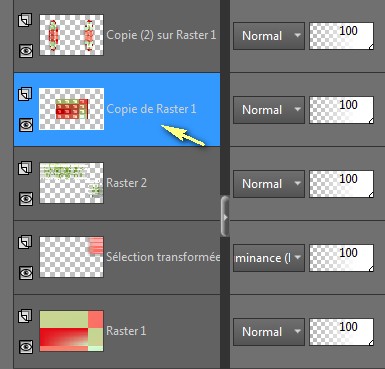Click the layer type icon of Sélection transformée
The image size is (385, 369).
tap(25, 242)
